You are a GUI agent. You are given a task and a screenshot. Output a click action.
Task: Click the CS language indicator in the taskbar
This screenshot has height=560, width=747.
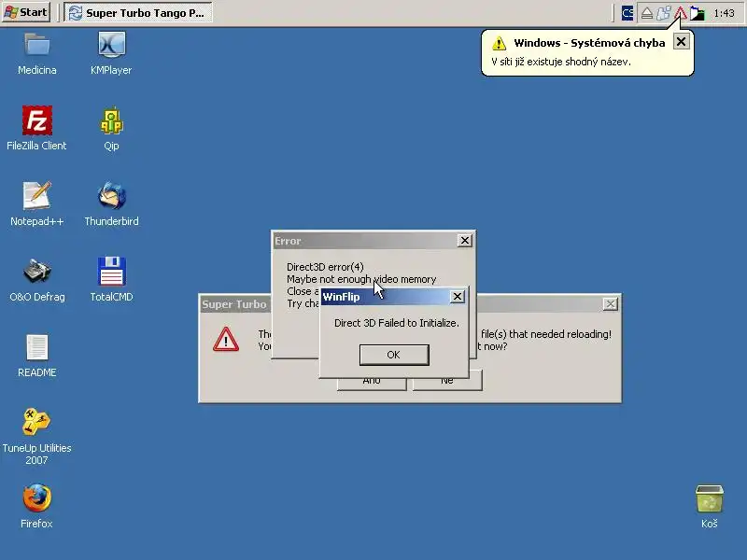pos(627,13)
